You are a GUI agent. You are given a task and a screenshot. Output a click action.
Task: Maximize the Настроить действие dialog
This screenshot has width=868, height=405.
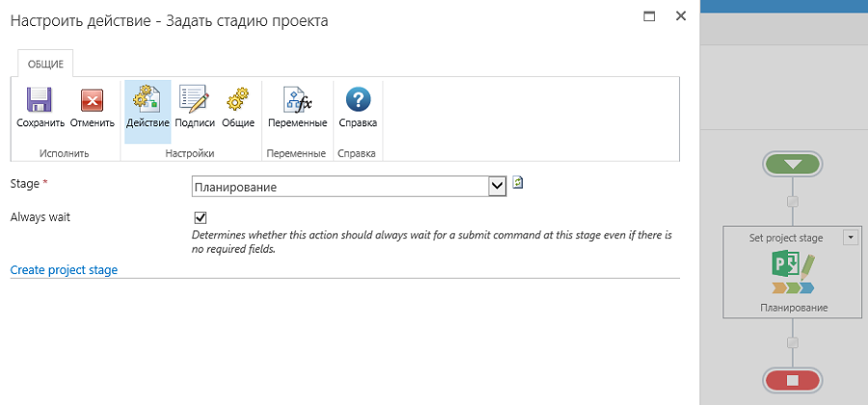[649, 16]
